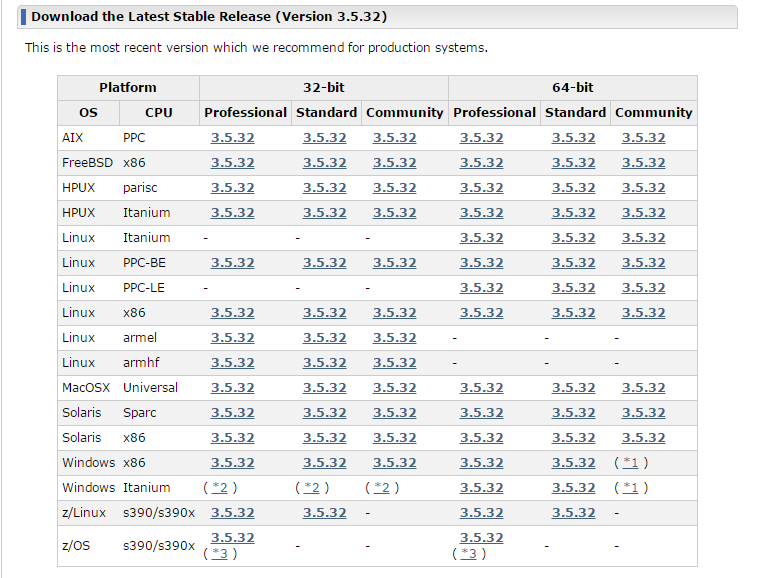The height and width of the screenshot is (578, 759).
Task: Select Linux armhf 32-bit Community 3.5.32
Action: click(x=394, y=363)
